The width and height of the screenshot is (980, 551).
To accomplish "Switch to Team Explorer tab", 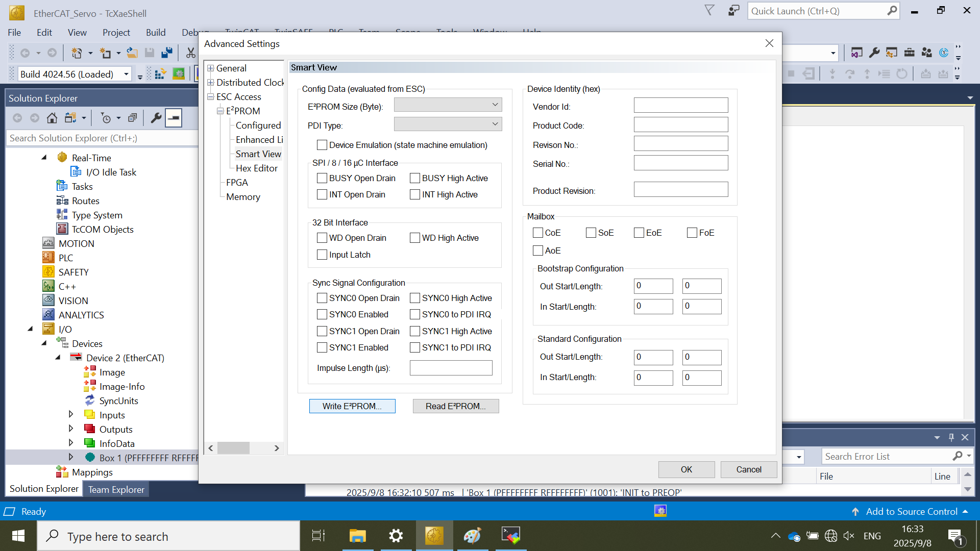I will coord(116,490).
